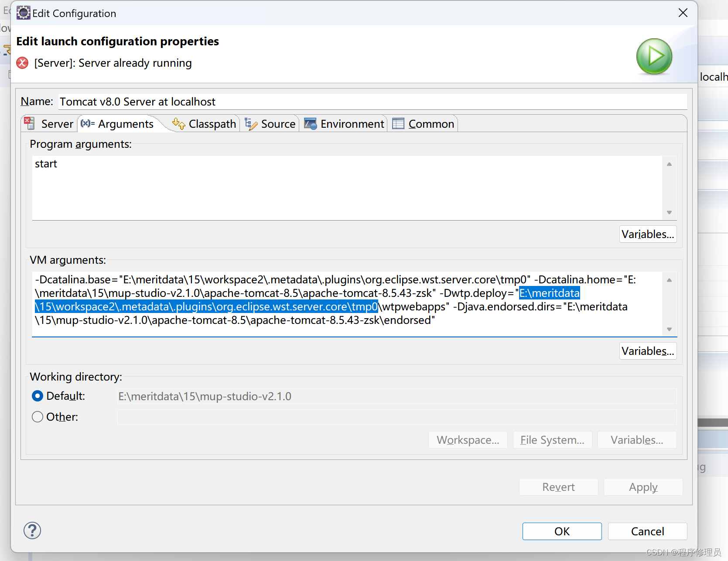Open help with the question mark icon
This screenshot has width=728, height=561.
tap(32, 530)
